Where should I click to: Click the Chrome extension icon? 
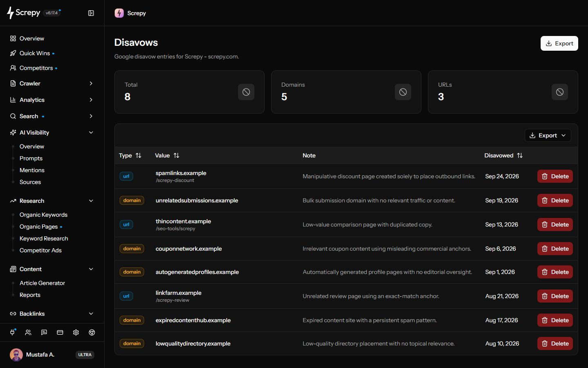point(92,332)
